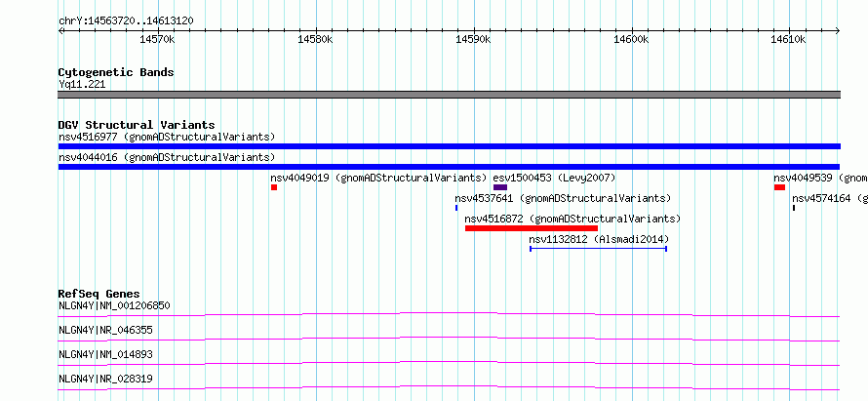The image size is (868, 401).
Task: Select the nsv4049019 red variant marker
Action: tap(273, 187)
